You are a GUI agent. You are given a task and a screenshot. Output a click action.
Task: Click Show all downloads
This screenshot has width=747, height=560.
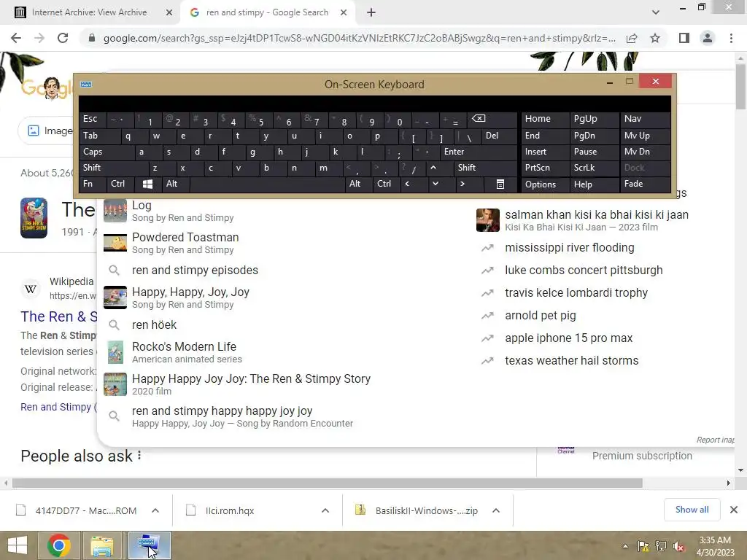click(x=692, y=510)
